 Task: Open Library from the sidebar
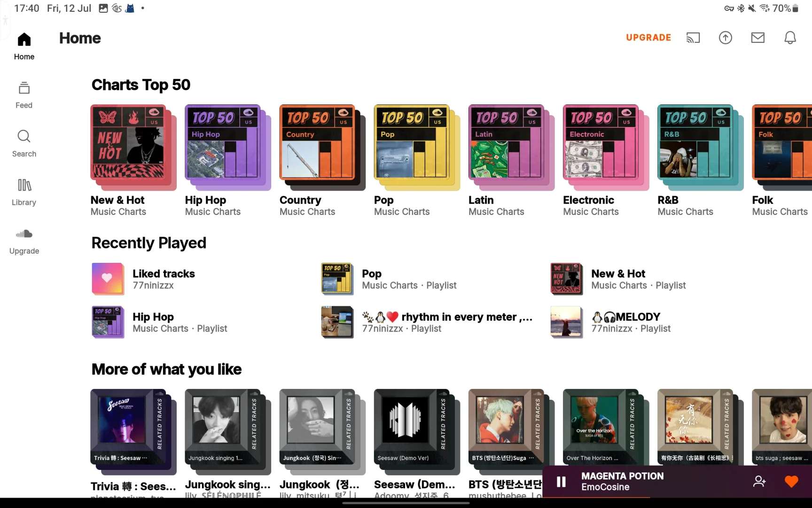(24, 192)
